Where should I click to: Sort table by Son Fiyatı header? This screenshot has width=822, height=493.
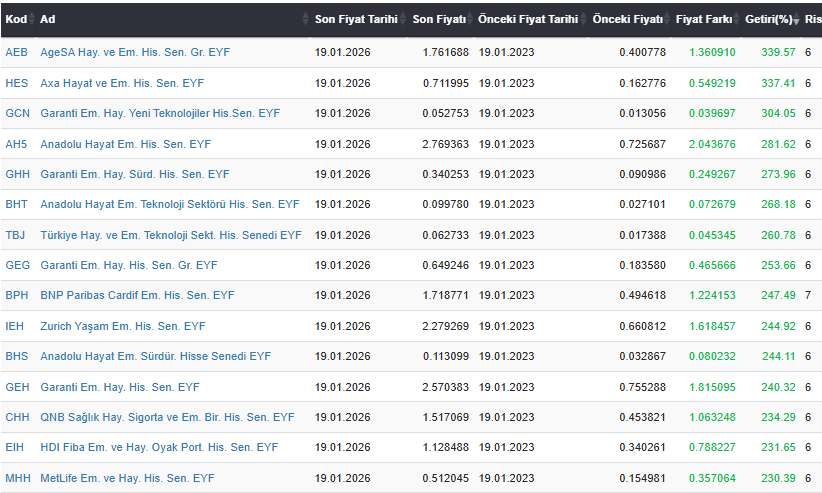(x=472, y=20)
